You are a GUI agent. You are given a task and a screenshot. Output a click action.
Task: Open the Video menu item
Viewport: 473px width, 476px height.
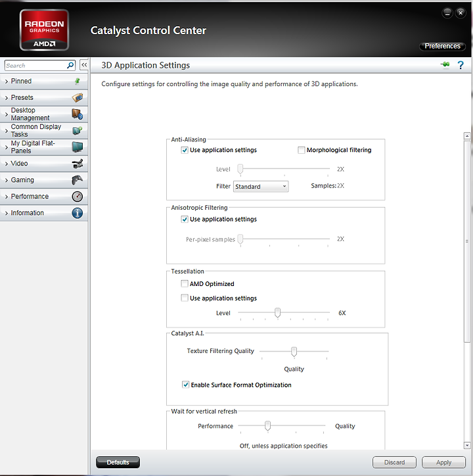44,164
